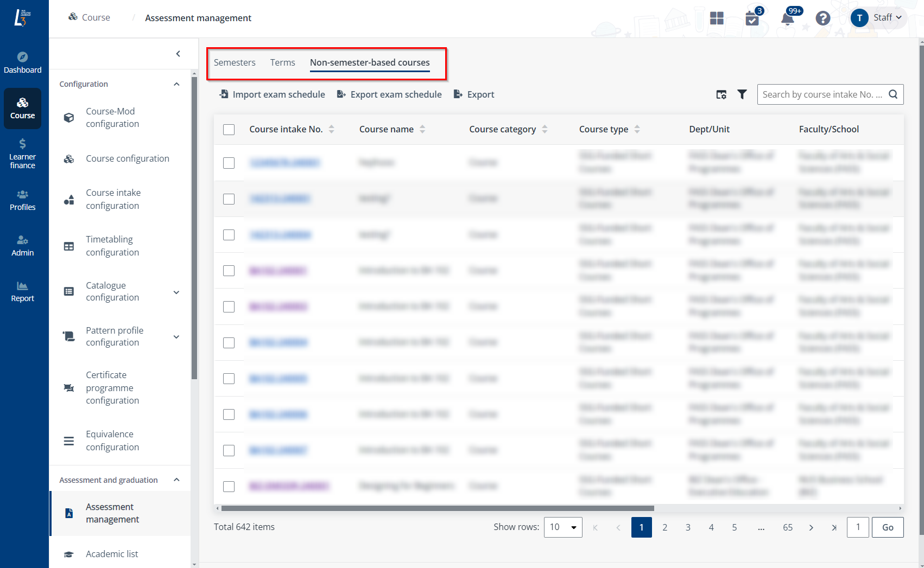924x568 pixels.
Task: Open the tasks icon with badge 3
Action: point(752,18)
